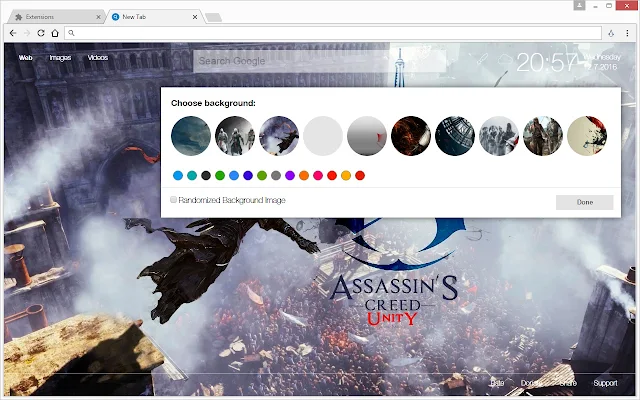The width and height of the screenshot is (640, 400).
Task: Click the Wednesday date text
Action: tap(602, 57)
